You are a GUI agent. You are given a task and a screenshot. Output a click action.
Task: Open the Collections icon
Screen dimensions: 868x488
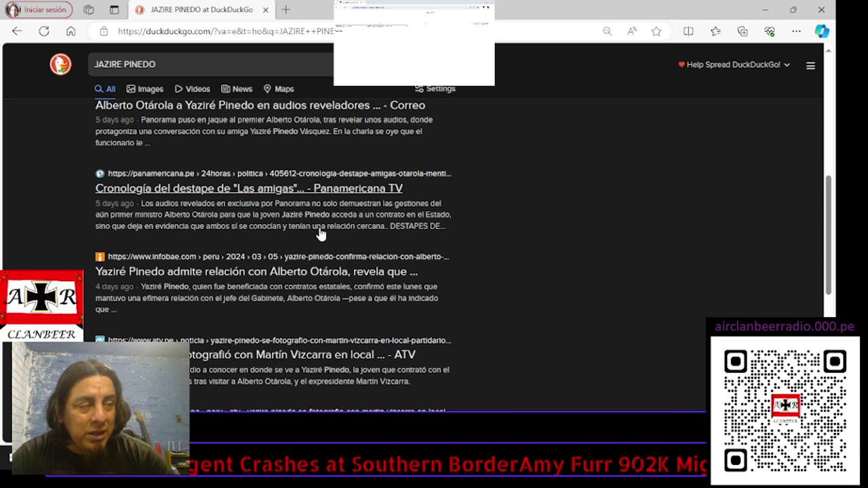(x=743, y=31)
